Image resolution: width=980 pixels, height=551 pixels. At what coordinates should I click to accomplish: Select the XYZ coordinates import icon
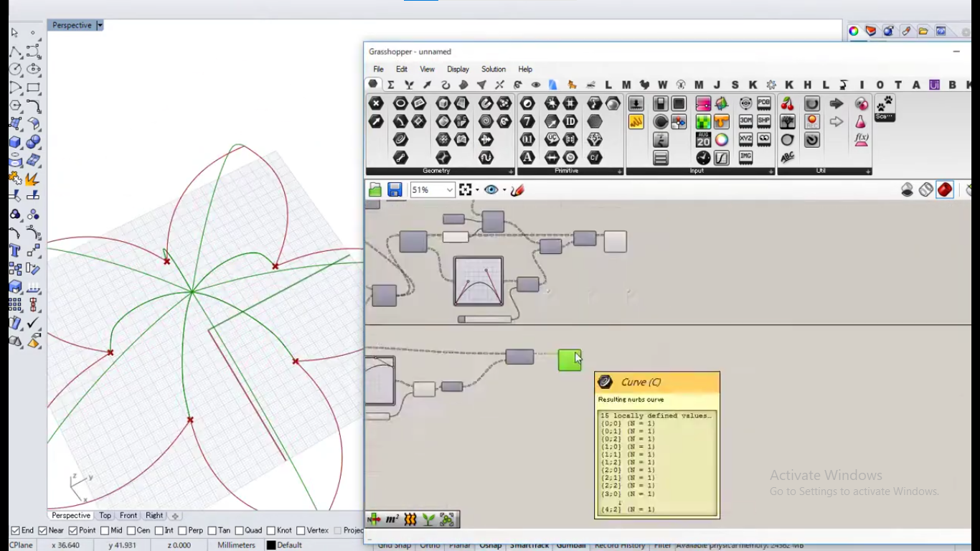coord(746,138)
